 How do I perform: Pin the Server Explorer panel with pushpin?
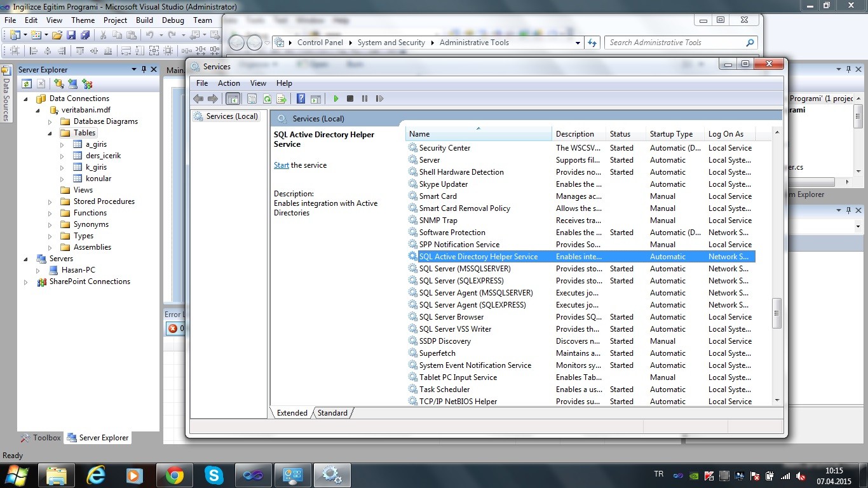pyautogui.click(x=144, y=69)
